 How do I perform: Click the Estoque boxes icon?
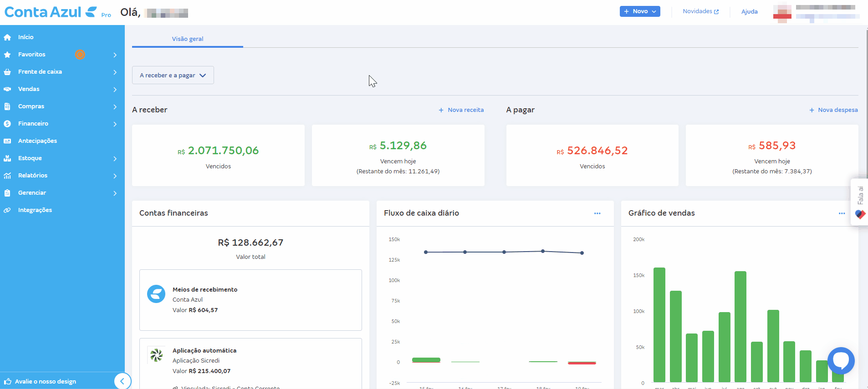pyautogui.click(x=7, y=158)
